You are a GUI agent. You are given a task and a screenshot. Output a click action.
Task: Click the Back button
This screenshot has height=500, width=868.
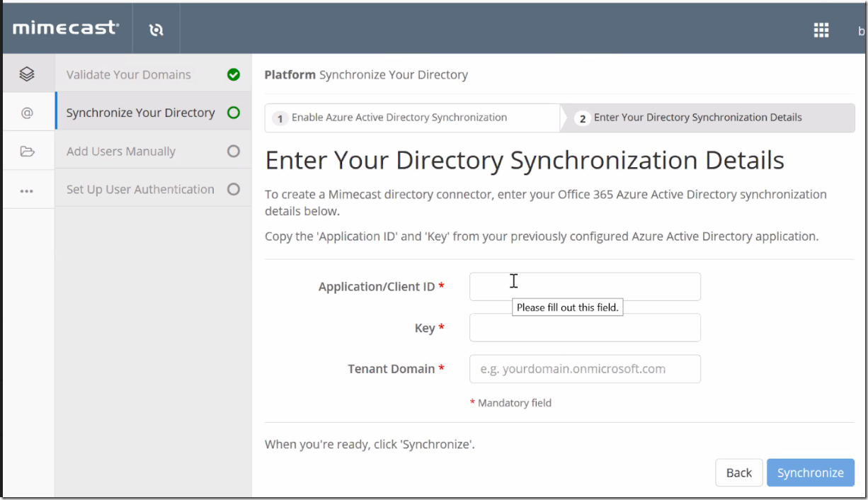pyautogui.click(x=739, y=472)
